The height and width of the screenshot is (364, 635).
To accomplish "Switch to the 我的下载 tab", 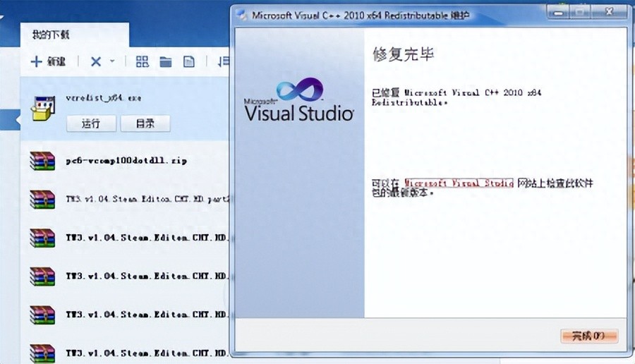I will (50, 35).
